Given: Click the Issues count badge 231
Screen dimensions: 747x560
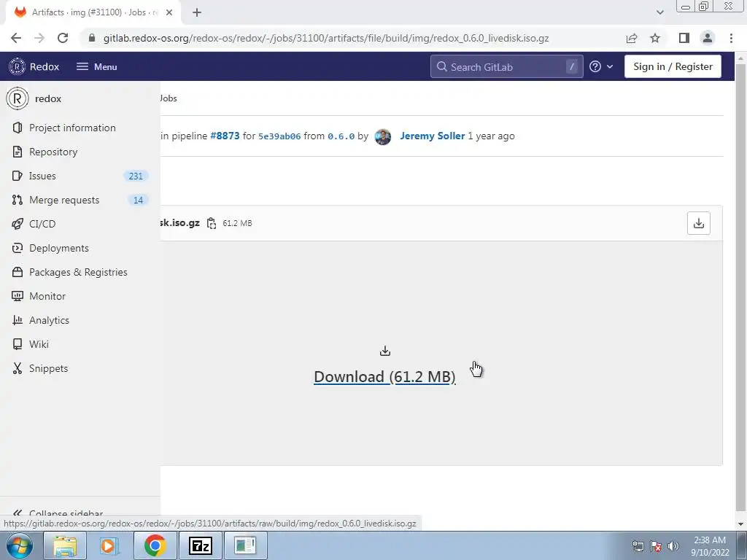Looking at the screenshot, I should [x=136, y=176].
